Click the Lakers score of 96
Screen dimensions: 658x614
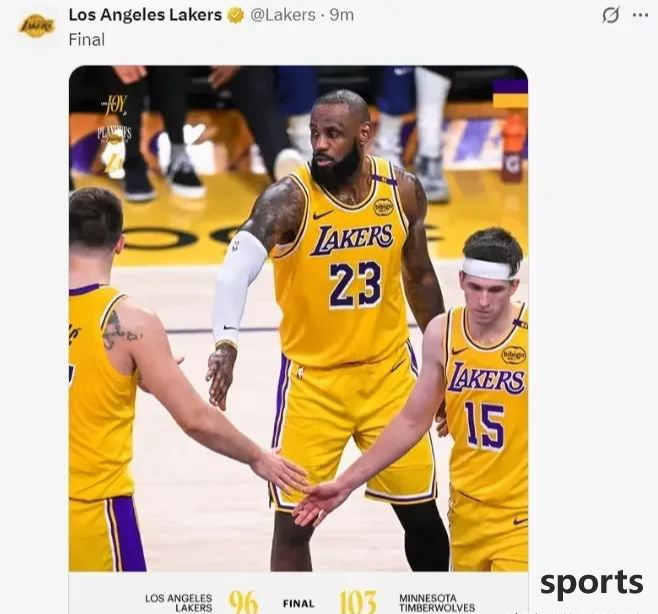coord(243,602)
